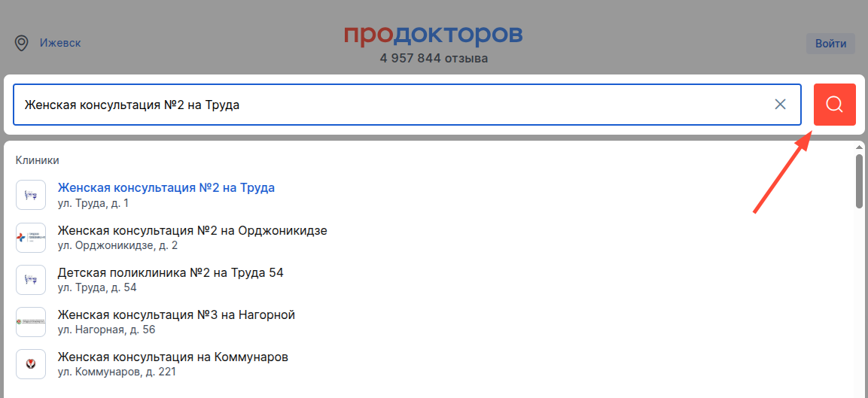Select suggestion Женская консультация №2 на Орджоникидзе
Image resolution: width=868 pixels, height=398 pixels.
click(x=192, y=230)
